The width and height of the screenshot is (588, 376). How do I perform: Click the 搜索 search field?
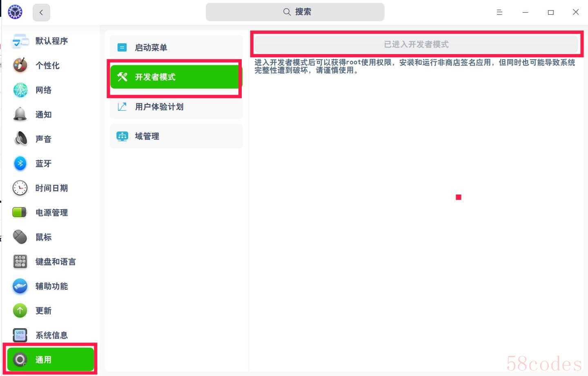[295, 12]
